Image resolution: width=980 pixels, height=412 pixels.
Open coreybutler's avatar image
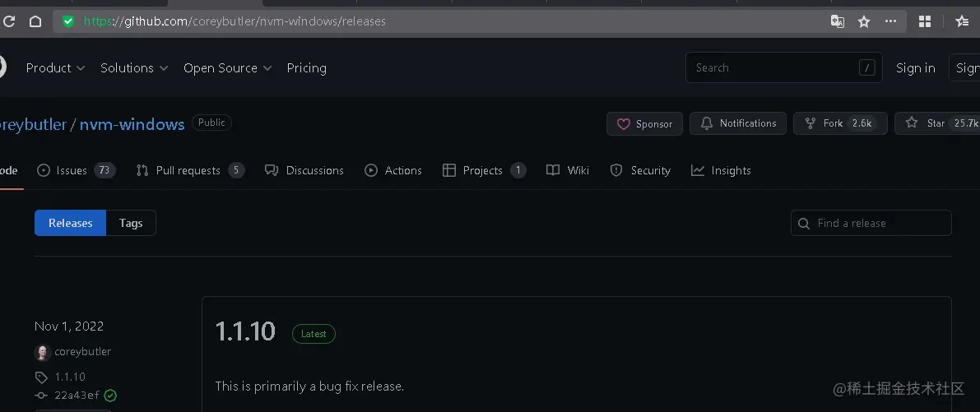click(x=43, y=352)
